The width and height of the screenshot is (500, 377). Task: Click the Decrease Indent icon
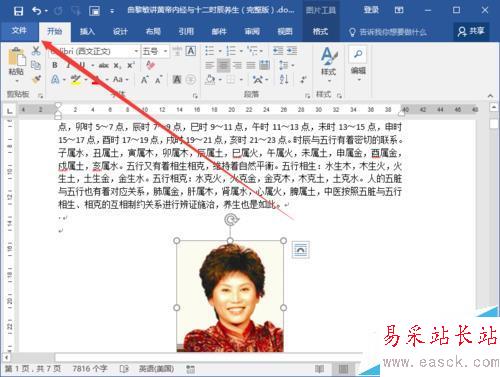[278, 51]
